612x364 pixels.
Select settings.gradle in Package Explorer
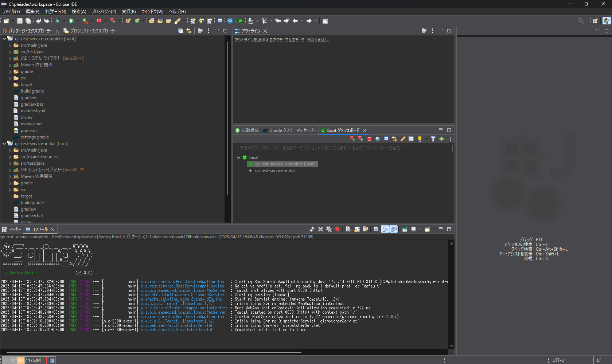(x=35, y=137)
